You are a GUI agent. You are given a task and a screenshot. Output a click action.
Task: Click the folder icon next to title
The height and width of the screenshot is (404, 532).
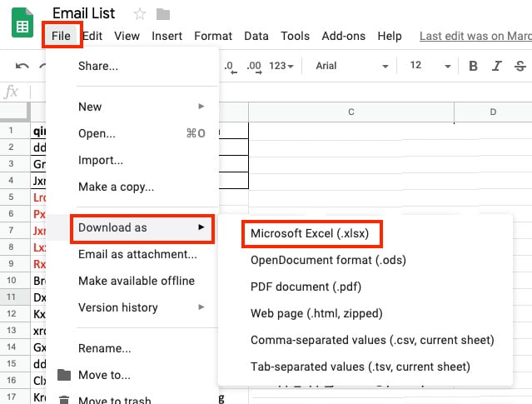[x=163, y=14]
